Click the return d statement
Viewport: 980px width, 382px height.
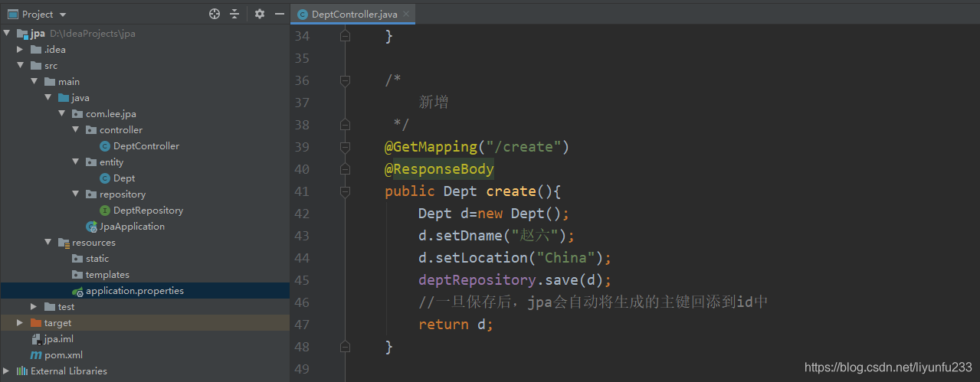456,325
